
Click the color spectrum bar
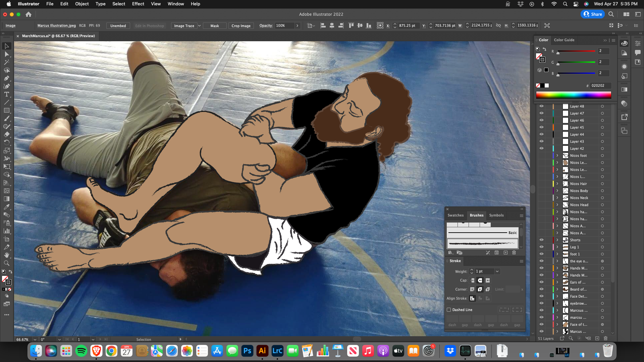coord(573,95)
